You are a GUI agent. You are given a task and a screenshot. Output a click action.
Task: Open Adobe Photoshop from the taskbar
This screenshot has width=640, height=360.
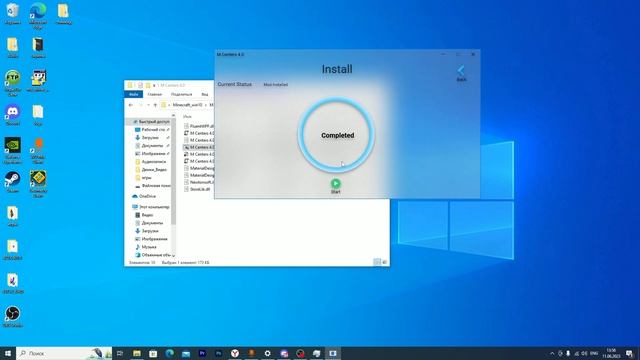point(218,353)
